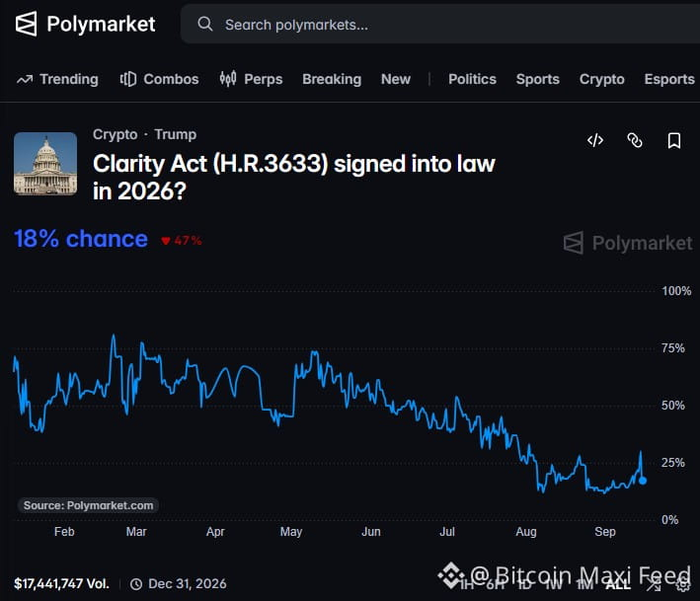
Task: Click the chart expand arrows icon
Action: pos(654,584)
